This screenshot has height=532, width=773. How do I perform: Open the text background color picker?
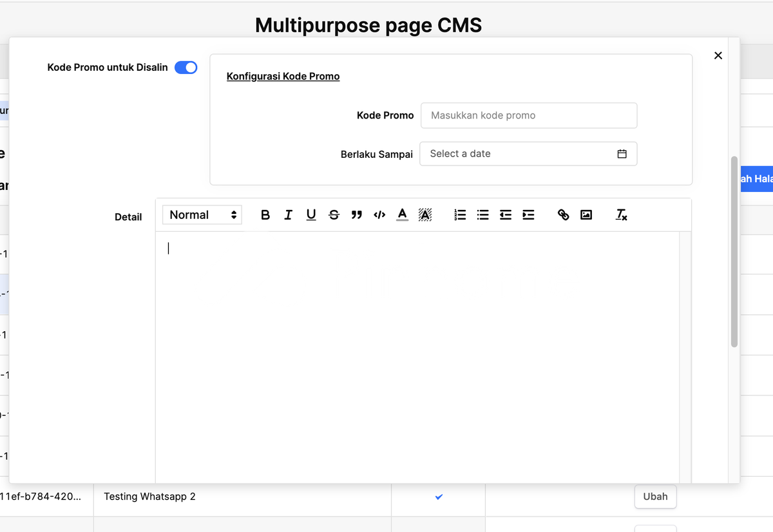tap(425, 215)
